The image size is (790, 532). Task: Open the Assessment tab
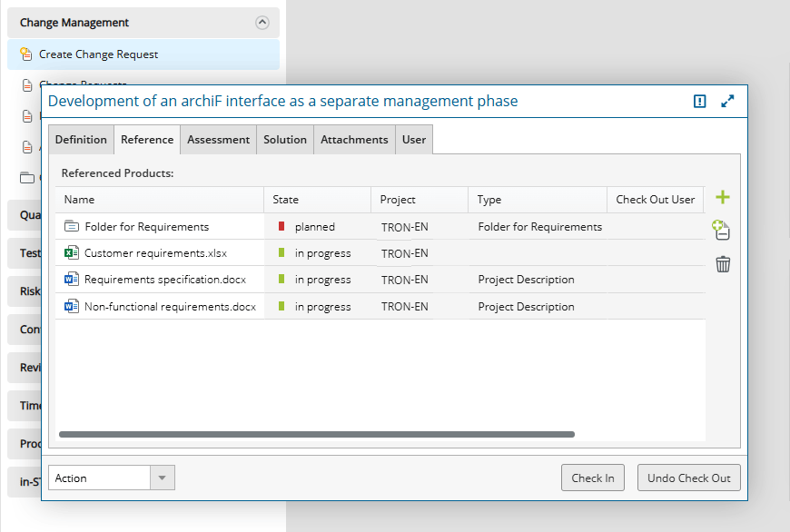tap(218, 140)
